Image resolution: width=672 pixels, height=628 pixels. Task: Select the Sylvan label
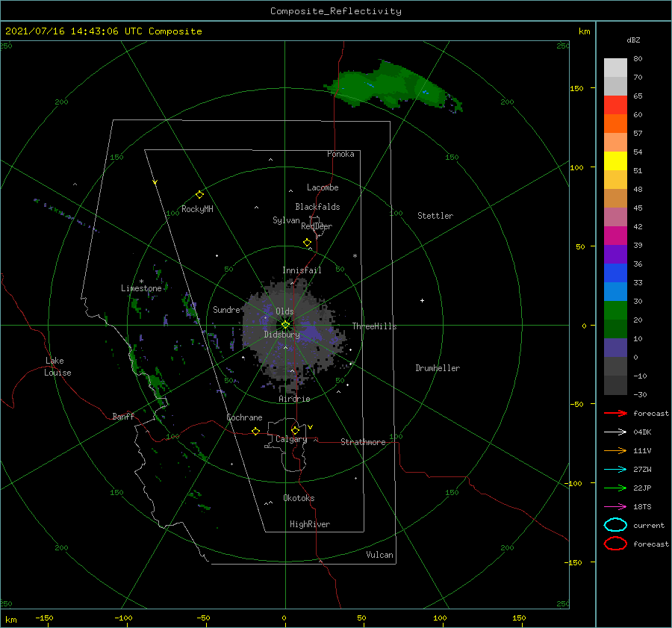pyautogui.click(x=286, y=220)
